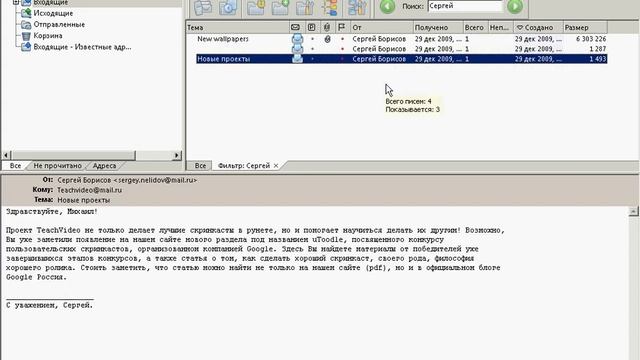This screenshot has width=640, height=360.
Task: Switch to the folder pane Все tab
Action: point(16,166)
